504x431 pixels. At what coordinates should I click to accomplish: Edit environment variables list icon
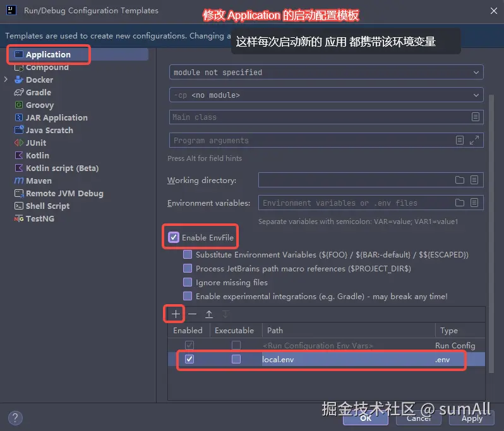coord(474,203)
